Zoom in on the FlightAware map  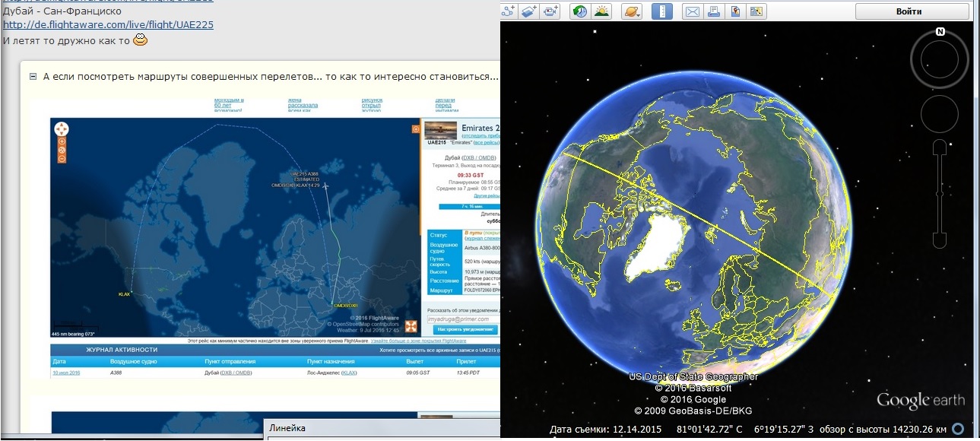tap(62, 141)
